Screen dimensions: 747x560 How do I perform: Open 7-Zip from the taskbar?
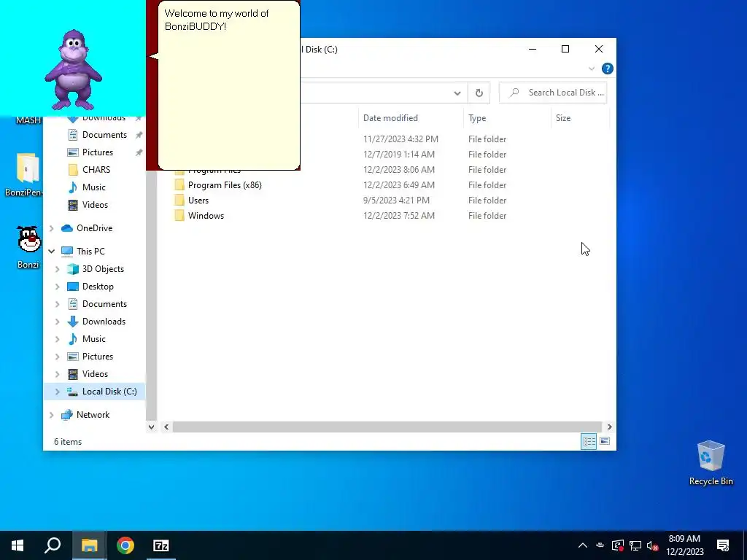161,545
